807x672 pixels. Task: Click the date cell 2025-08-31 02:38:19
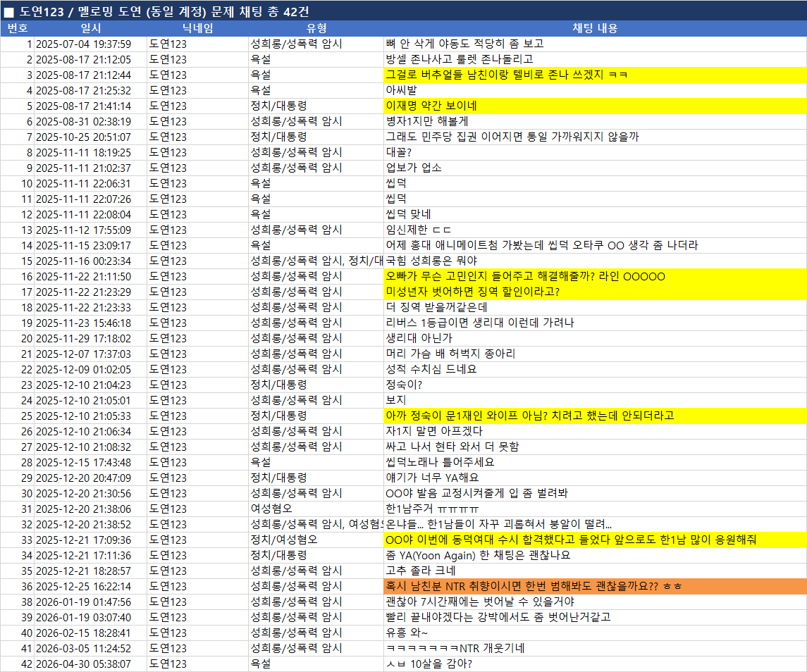pyautogui.click(x=91, y=121)
